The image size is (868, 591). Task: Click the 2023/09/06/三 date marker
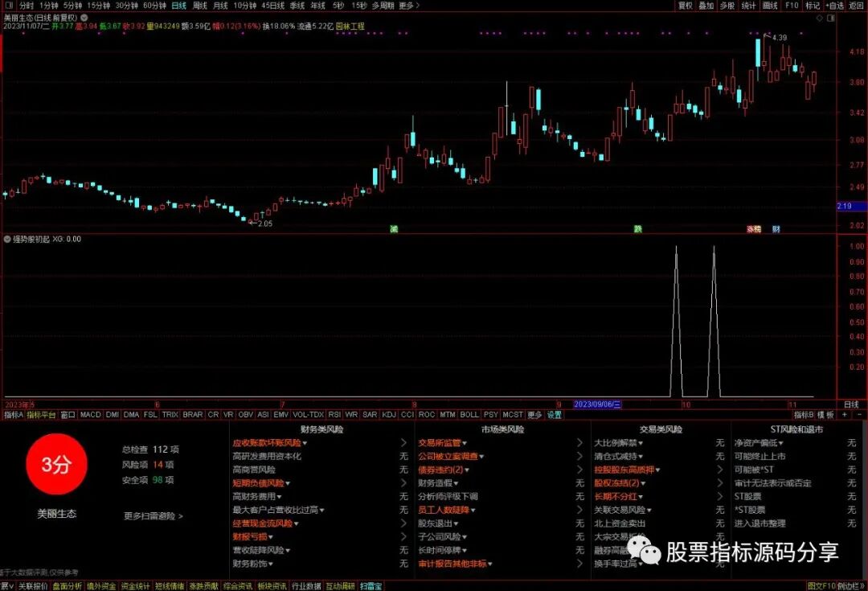click(x=597, y=404)
